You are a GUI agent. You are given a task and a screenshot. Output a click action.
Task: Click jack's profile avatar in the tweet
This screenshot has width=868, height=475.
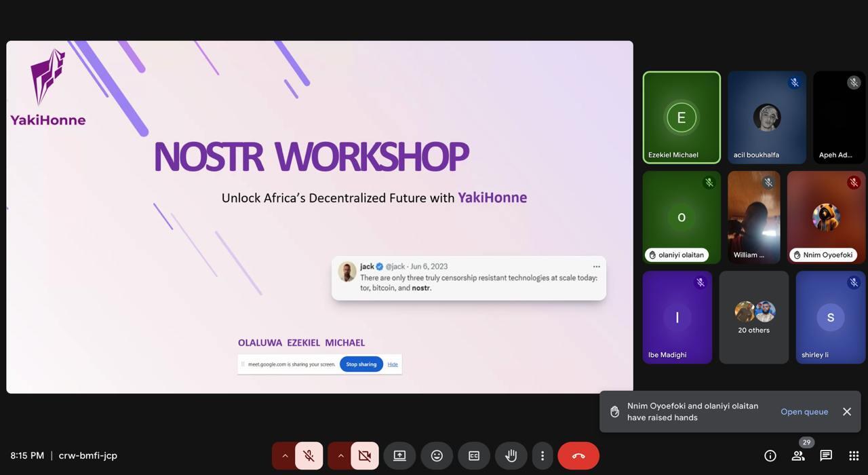[347, 271]
